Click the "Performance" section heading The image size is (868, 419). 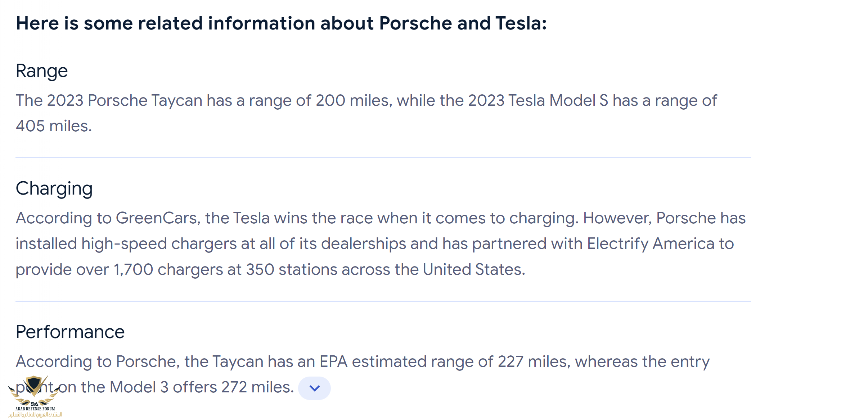click(70, 332)
